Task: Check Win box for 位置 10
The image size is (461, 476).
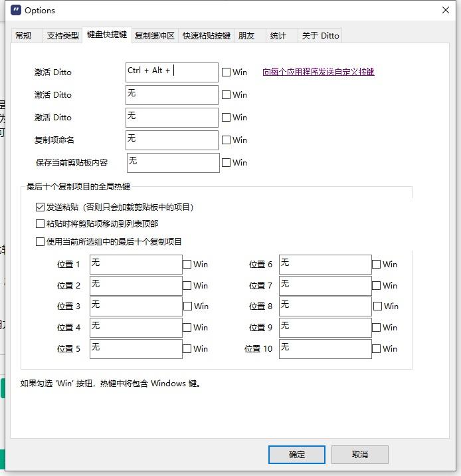Action: (x=385, y=349)
